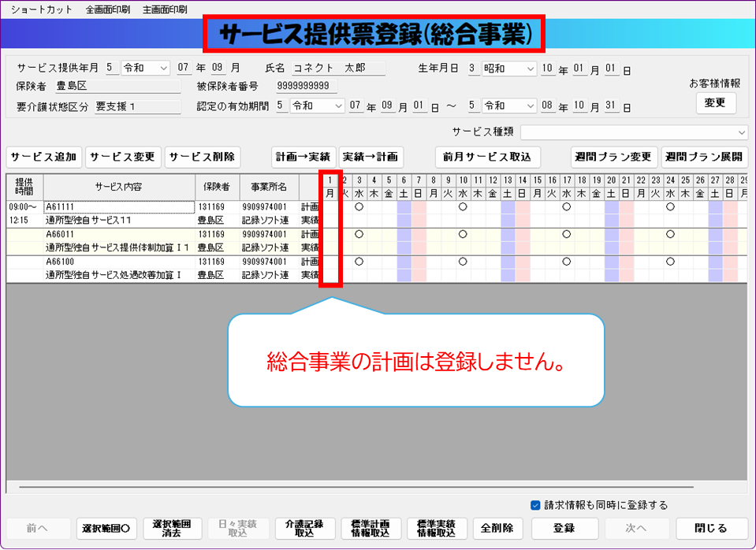Open 週間プラン変更
The image size is (756, 550).
[x=614, y=156]
